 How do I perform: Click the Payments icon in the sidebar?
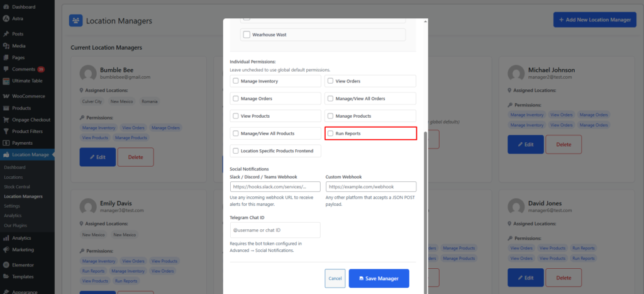tap(6, 143)
